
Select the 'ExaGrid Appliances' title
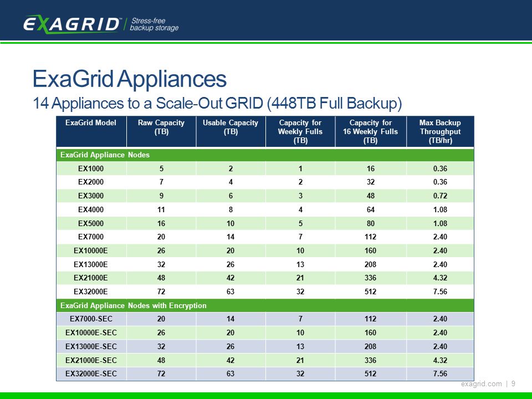coord(129,79)
